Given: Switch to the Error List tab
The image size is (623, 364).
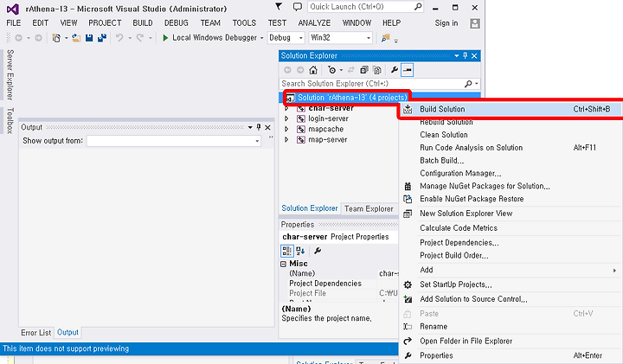Looking at the screenshot, I should [x=35, y=333].
